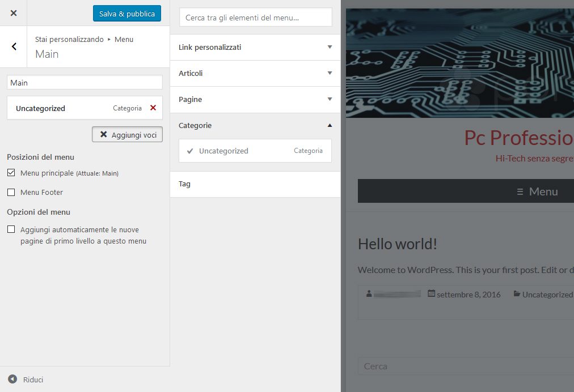
Task: Click the Salva & pubblica button
Action: pos(127,14)
